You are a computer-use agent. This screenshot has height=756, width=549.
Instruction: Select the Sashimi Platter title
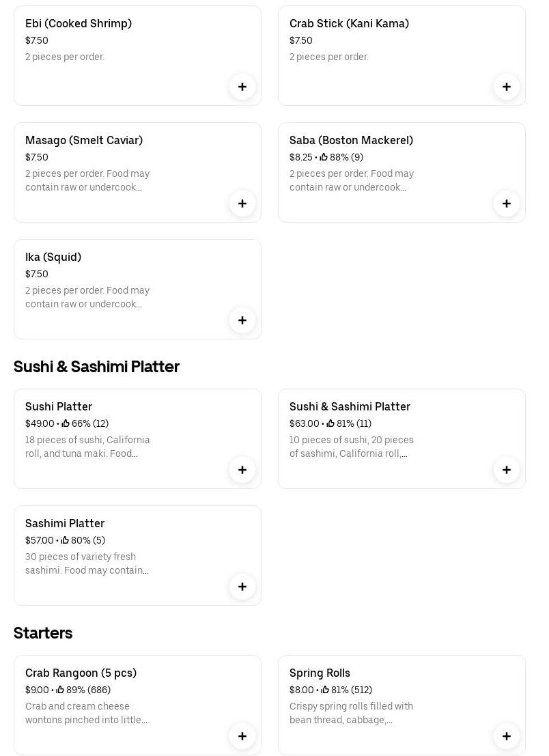pyautogui.click(x=65, y=523)
